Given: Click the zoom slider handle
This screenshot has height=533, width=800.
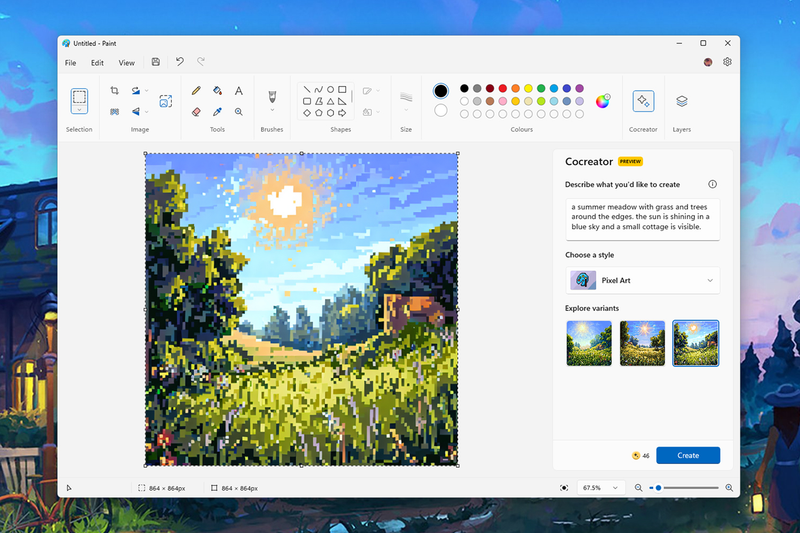Looking at the screenshot, I should (658, 488).
